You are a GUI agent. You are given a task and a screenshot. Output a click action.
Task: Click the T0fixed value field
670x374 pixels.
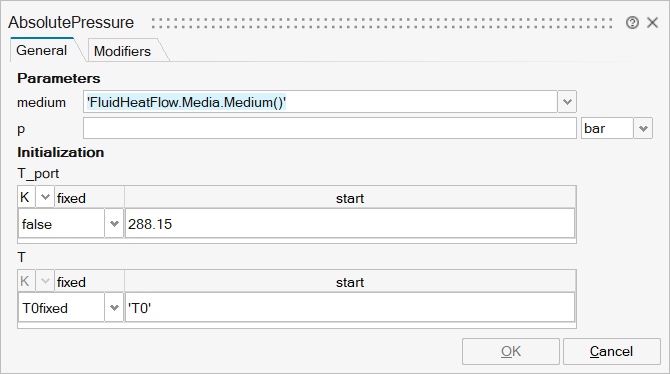coord(62,307)
